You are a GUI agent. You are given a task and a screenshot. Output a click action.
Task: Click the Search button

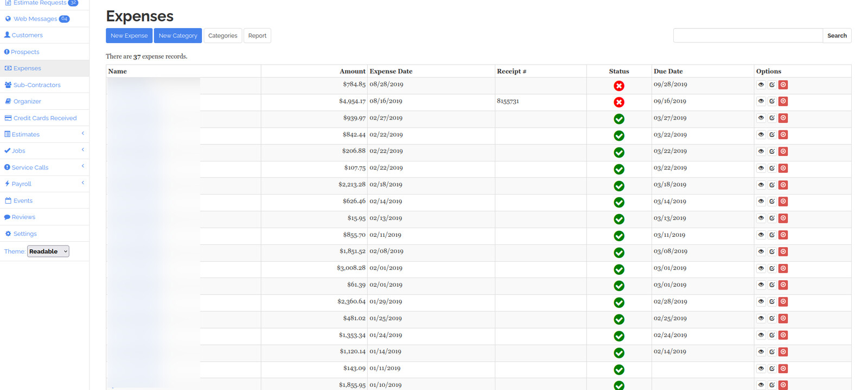click(837, 36)
